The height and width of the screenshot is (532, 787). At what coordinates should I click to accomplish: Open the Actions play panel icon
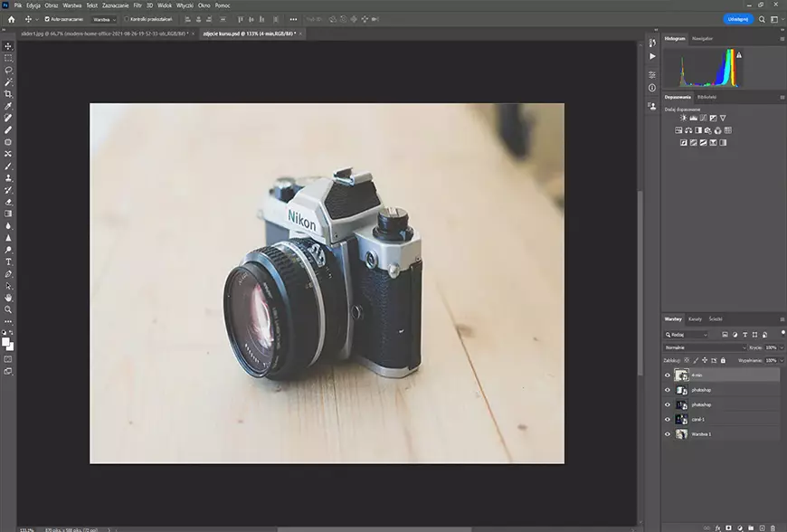[652, 56]
